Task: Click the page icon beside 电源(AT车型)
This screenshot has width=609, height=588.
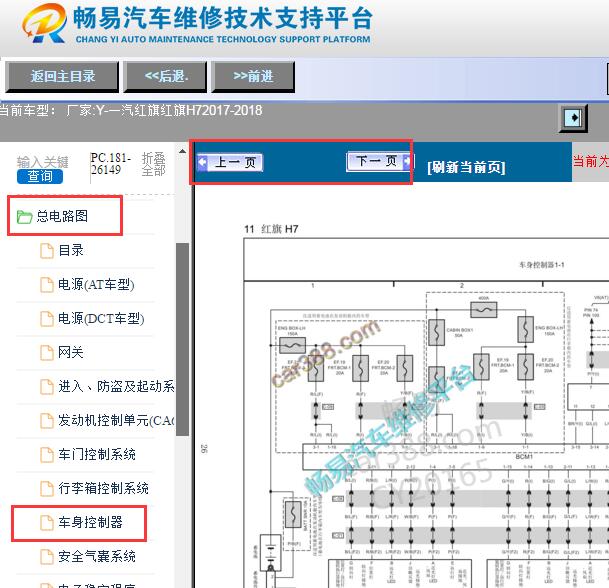Action: [47, 285]
